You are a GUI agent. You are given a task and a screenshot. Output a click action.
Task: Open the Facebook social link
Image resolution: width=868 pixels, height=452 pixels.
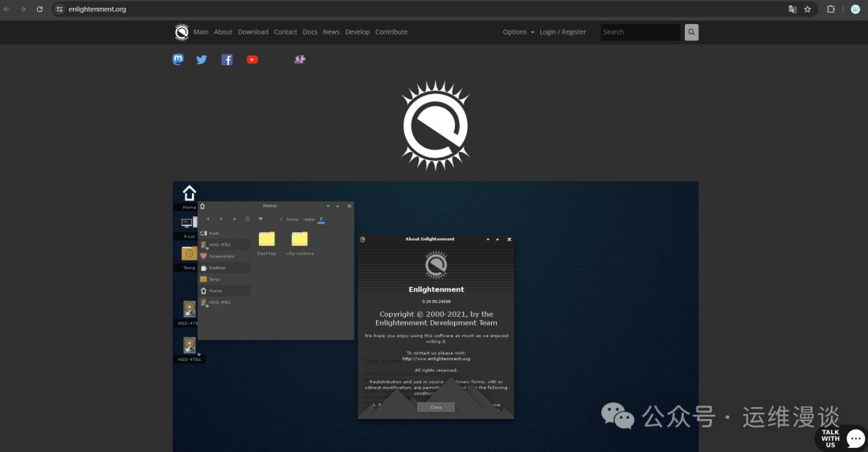click(227, 60)
